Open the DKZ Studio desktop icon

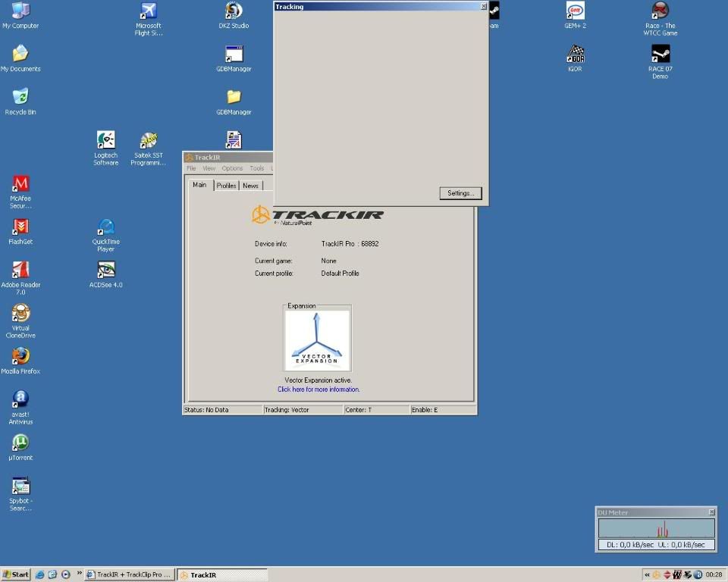pyautogui.click(x=234, y=12)
